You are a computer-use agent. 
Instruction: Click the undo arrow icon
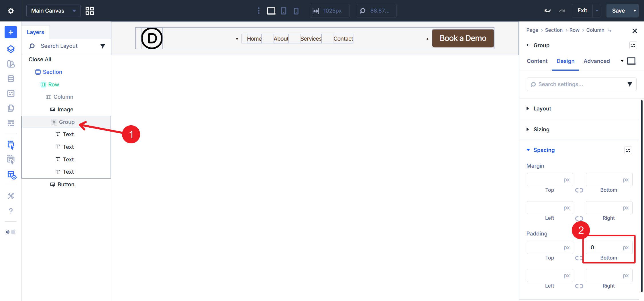[547, 10]
